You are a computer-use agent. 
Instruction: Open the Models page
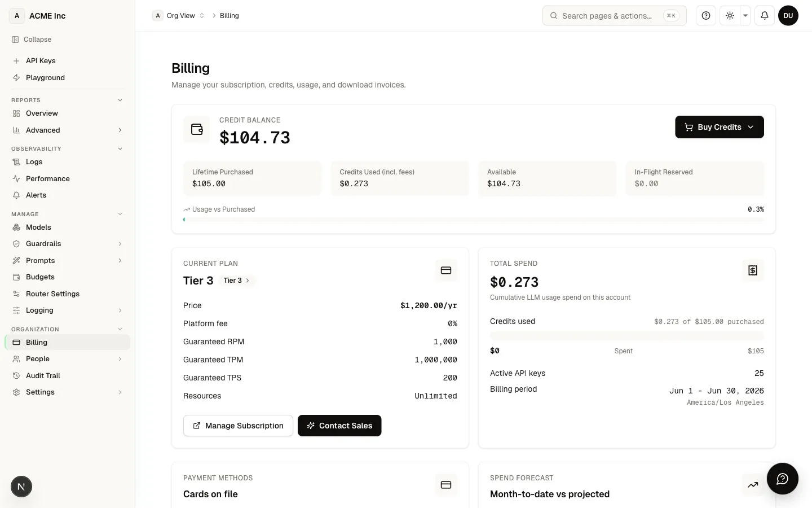68,227
